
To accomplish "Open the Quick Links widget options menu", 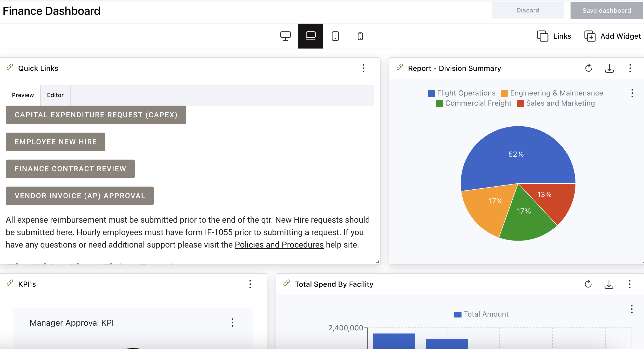I will tap(363, 68).
